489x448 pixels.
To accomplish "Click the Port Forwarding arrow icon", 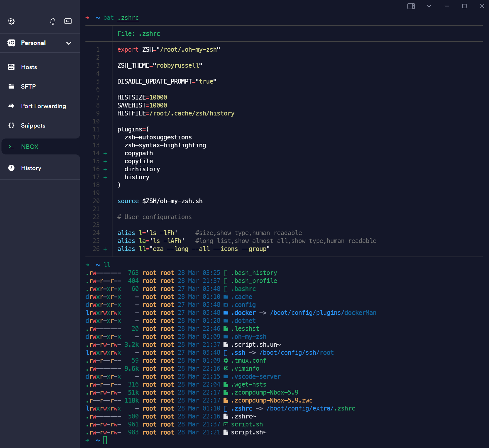I will click(x=11, y=106).
